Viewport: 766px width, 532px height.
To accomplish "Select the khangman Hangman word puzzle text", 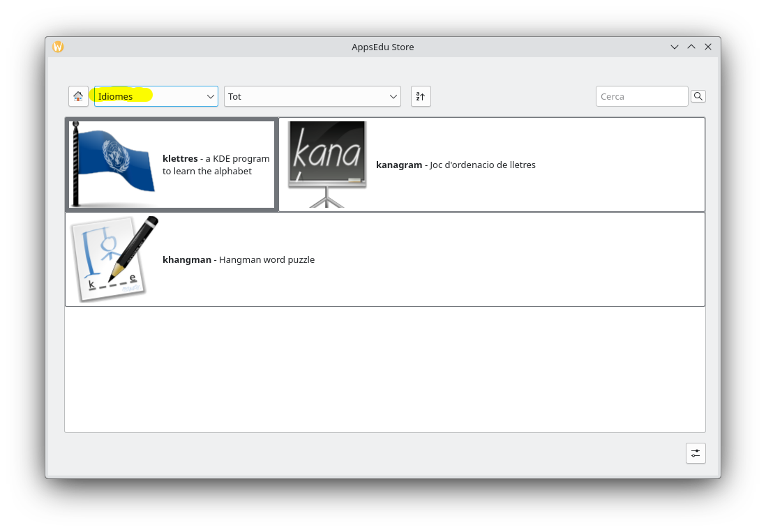I will [239, 259].
